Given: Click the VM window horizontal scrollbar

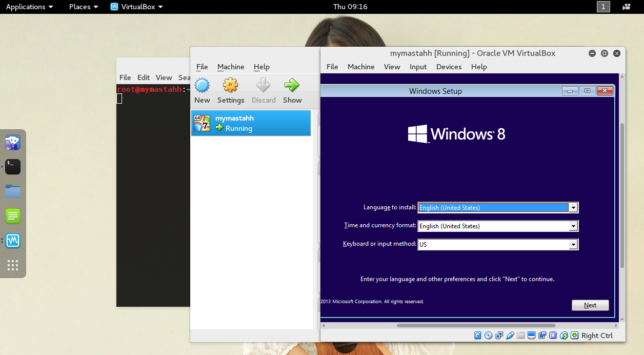Looking at the screenshot, I should coord(476,325).
